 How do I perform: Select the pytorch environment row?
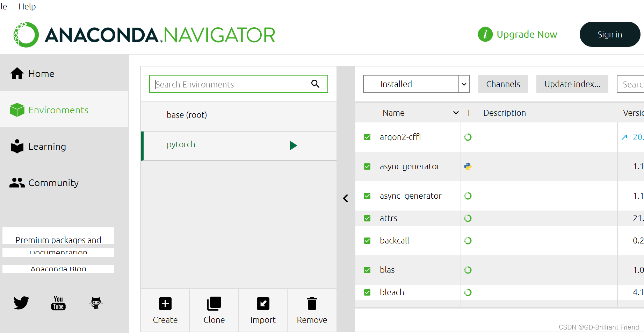pos(239,146)
